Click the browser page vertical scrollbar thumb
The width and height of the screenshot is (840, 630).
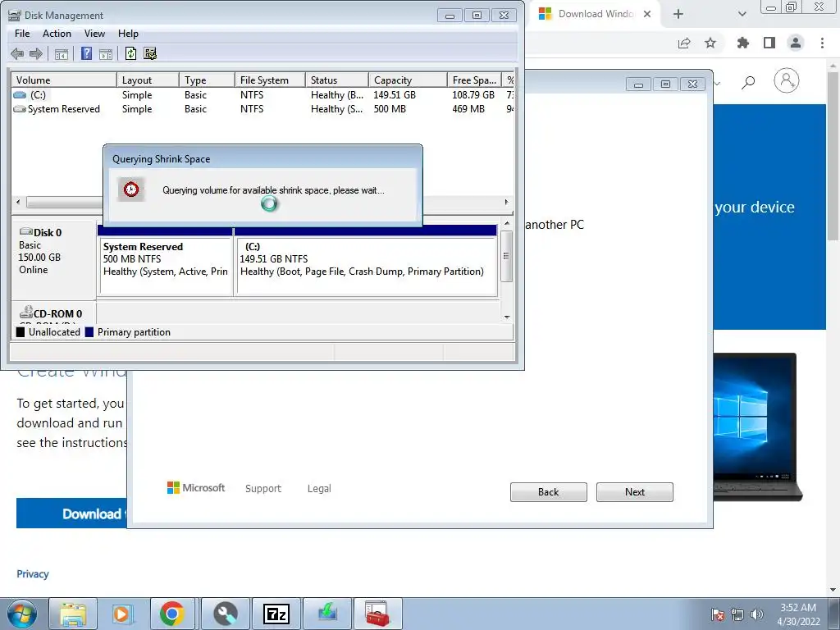tap(833, 155)
